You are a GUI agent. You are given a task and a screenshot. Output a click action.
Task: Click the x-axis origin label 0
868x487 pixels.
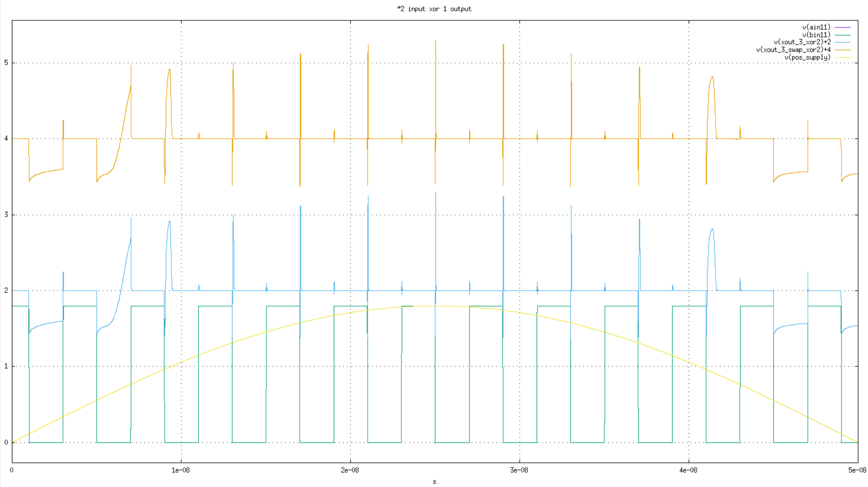point(12,470)
